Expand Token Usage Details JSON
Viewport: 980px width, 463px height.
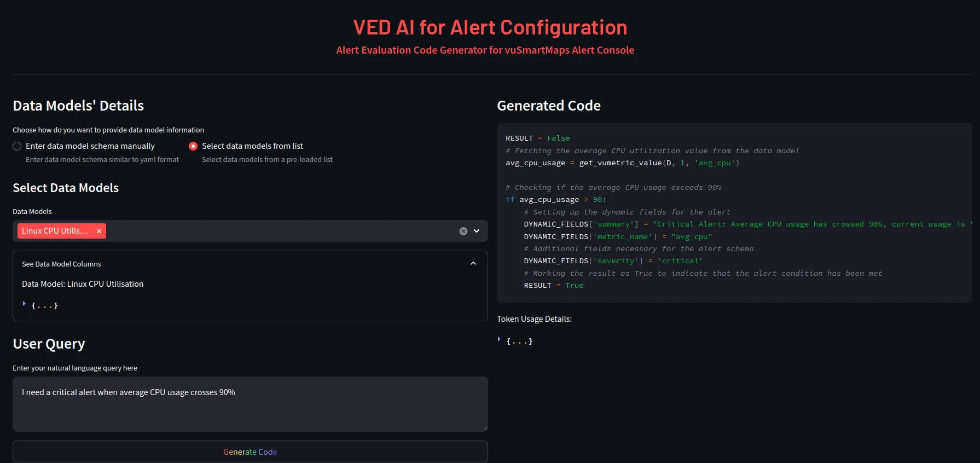(499, 339)
